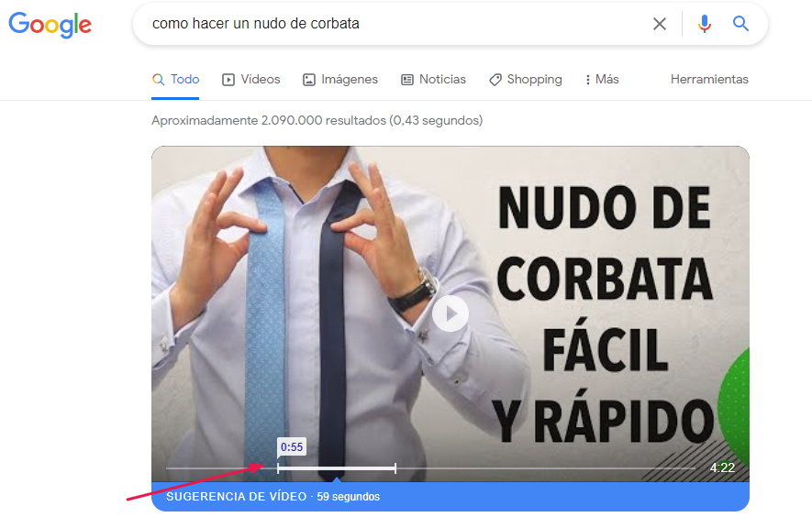Open the Noticias tab
This screenshot has height=528, width=812.
pos(433,79)
